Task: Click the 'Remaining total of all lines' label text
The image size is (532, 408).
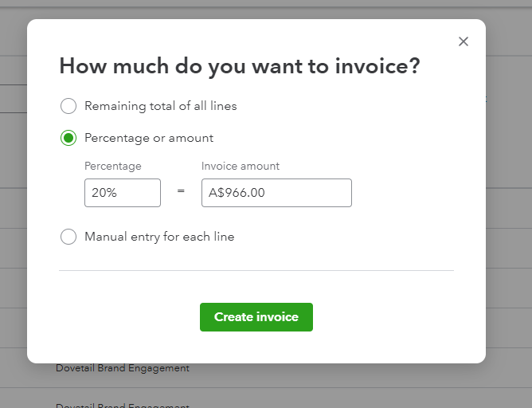Action: 160,106
